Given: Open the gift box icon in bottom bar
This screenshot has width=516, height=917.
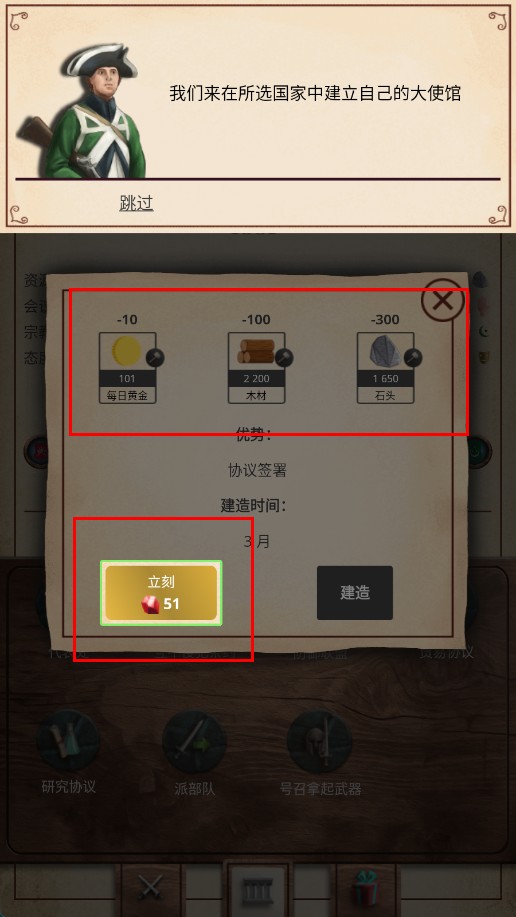Looking at the screenshot, I should coord(366,889).
